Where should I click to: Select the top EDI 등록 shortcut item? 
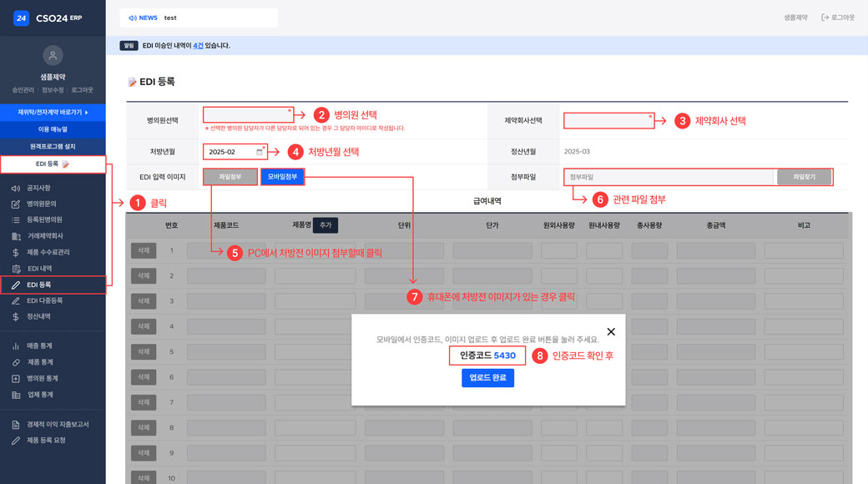(53, 164)
